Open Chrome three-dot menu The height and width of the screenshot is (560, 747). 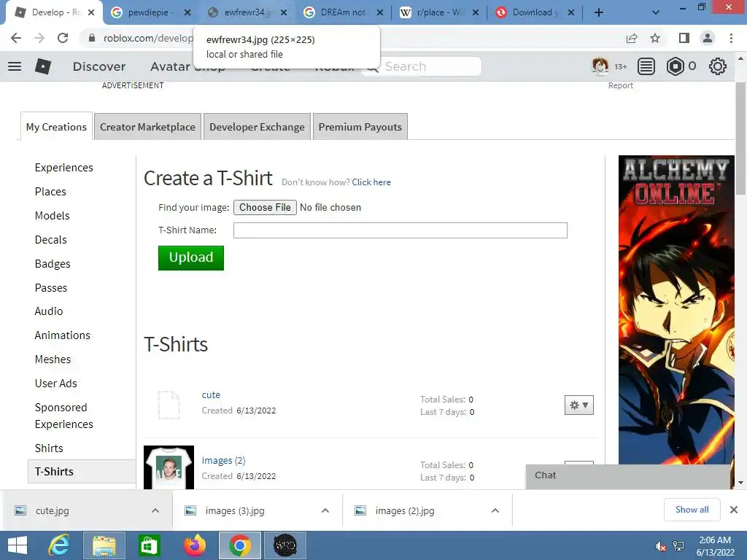click(731, 38)
